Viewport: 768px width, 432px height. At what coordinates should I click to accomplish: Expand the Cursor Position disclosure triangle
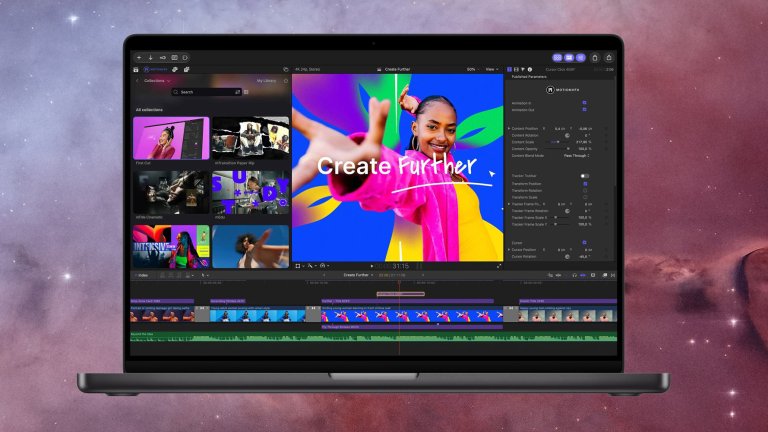pos(509,250)
